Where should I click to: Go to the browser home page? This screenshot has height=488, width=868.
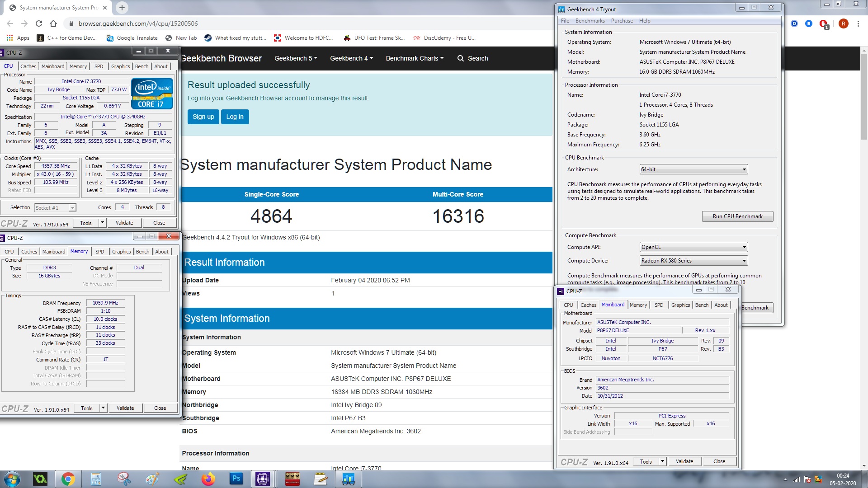(x=53, y=23)
